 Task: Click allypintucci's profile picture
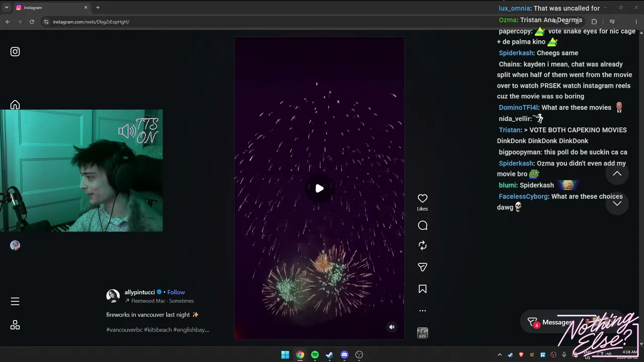click(x=113, y=296)
